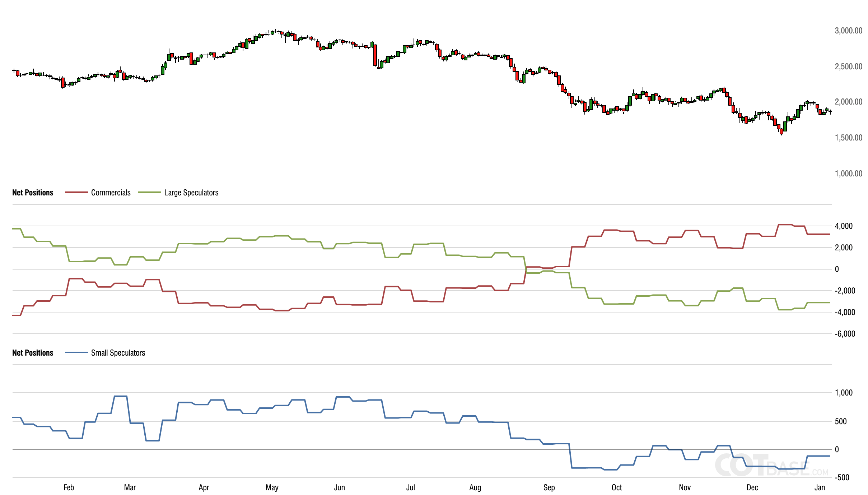The height and width of the screenshot is (495, 868).
Task: Toggle the Large Speculators legend entry
Action: click(178, 193)
